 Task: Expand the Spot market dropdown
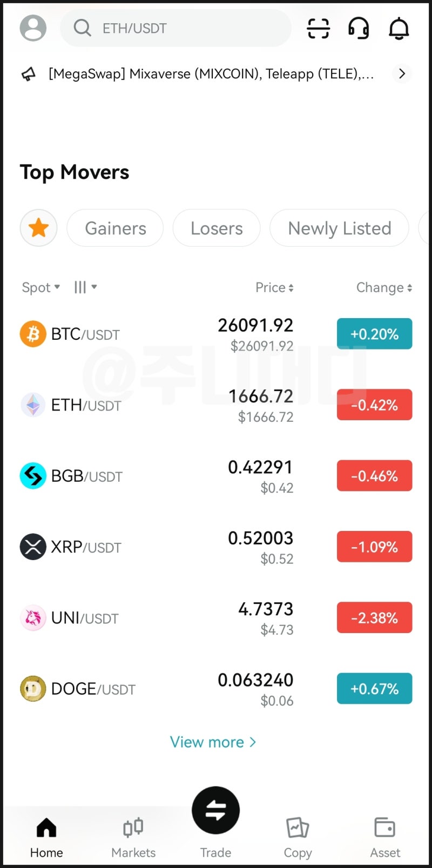[x=40, y=287]
